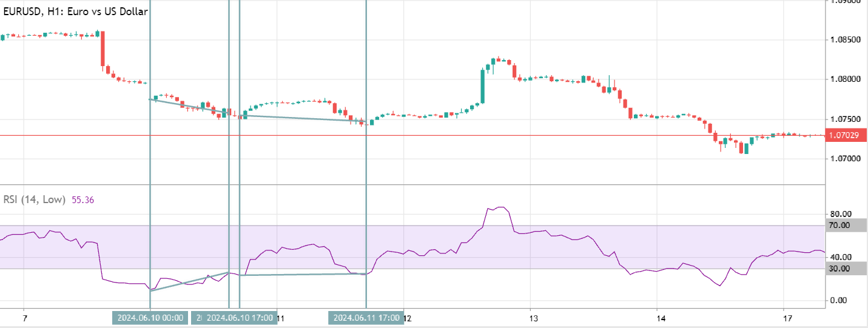
Task: Select the 2024.06.10 00:00 date marker label
Action: 150,318
